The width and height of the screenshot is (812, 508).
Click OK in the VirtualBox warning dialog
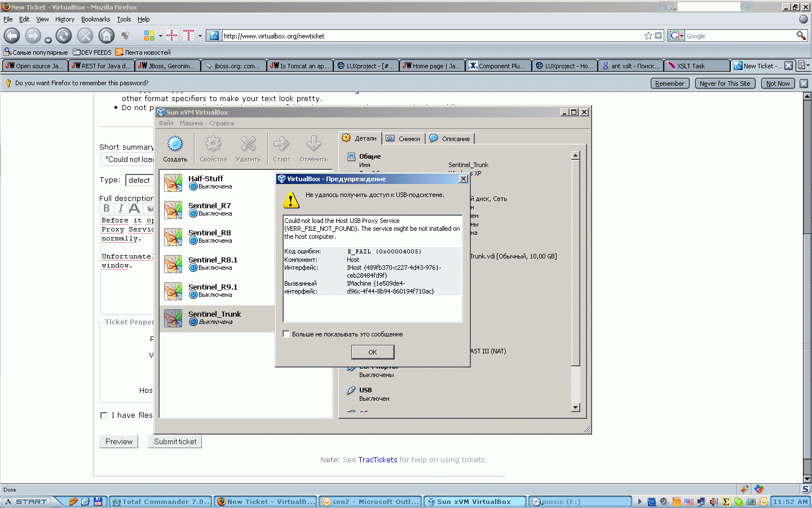373,352
